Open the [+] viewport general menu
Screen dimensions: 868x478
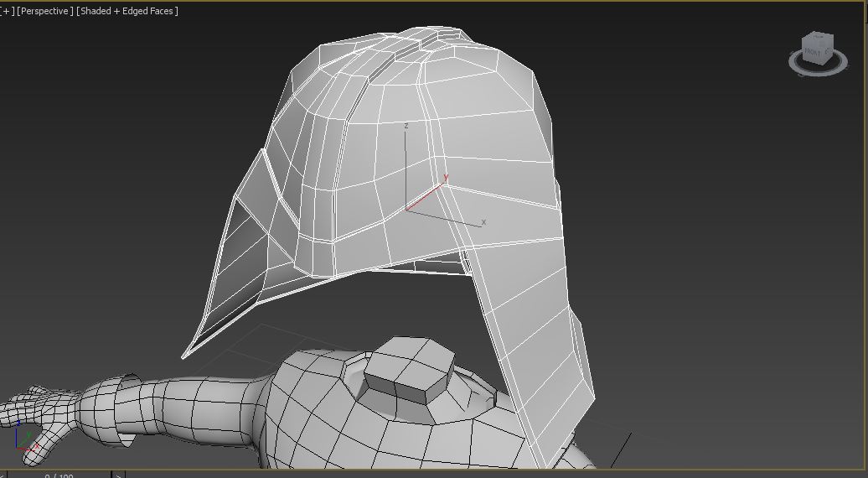click(8, 11)
